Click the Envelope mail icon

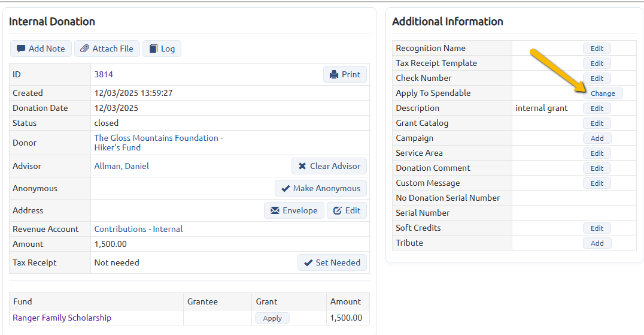pyautogui.click(x=275, y=210)
